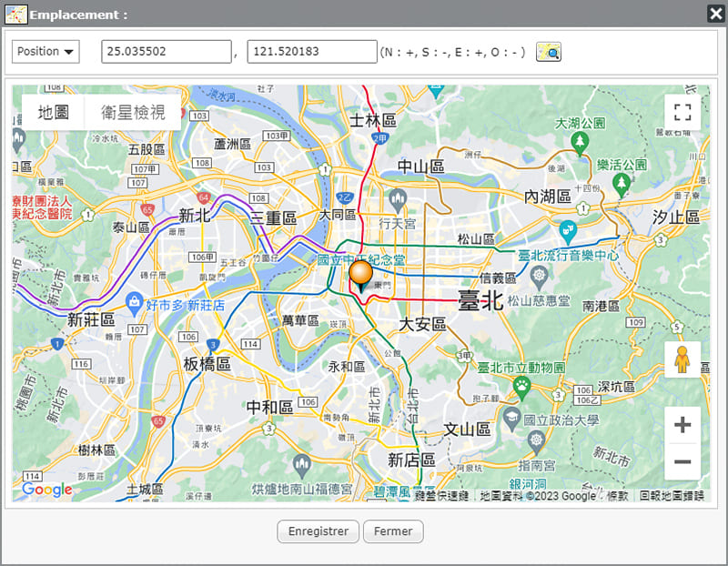This screenshot has height=566, width=728.
Task: Click the 蘆洲區 district label
Action: [233, 144]
